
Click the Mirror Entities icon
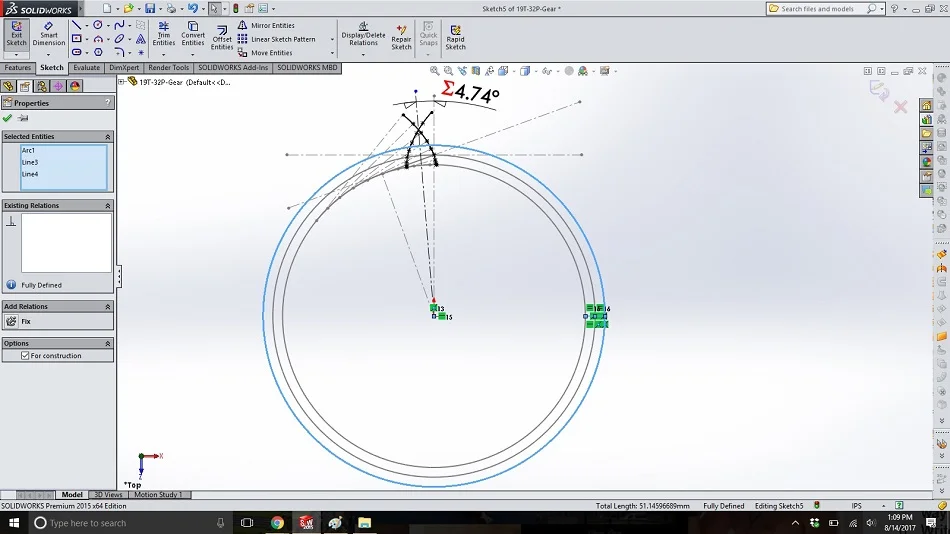pyautogui.click(x=242, y=25)
